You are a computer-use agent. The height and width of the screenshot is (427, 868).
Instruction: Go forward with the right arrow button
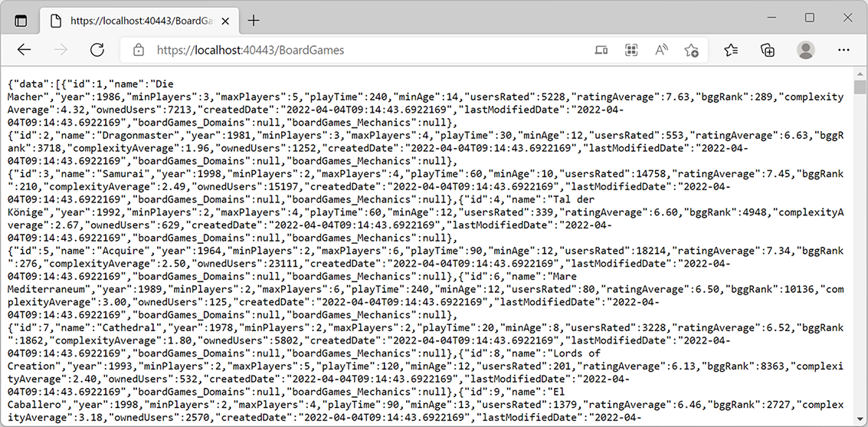click(x=61, y=51)
